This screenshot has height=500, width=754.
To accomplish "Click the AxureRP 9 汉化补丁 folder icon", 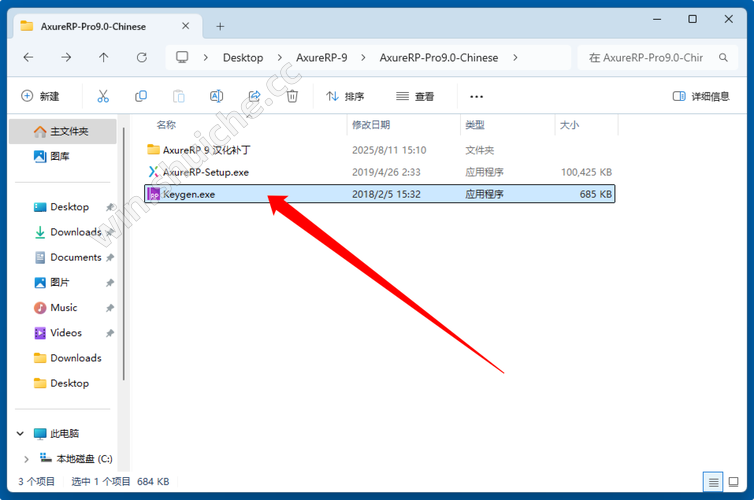I will (153, 150).
